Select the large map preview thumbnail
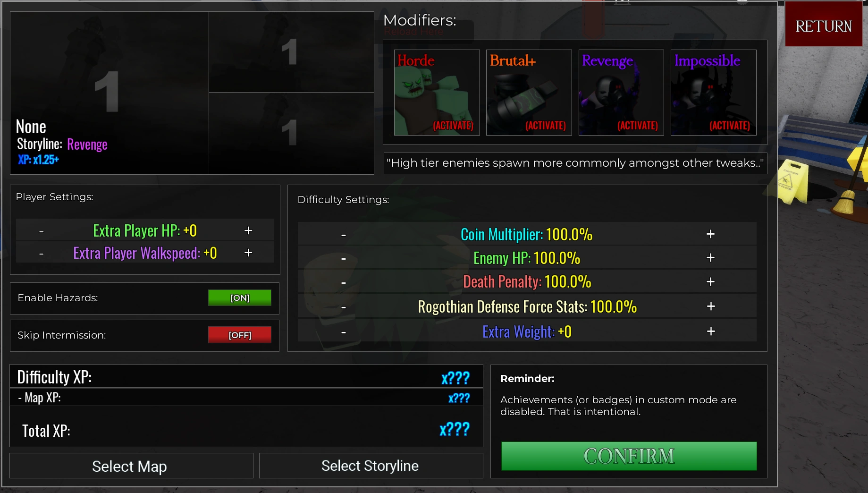Screen dimensions: 868x493 coord(110,93)
